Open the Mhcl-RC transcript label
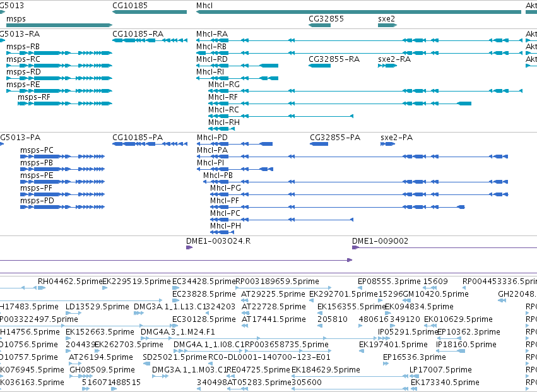This screenshot has height=392, width=537. (x=223, y=110)
